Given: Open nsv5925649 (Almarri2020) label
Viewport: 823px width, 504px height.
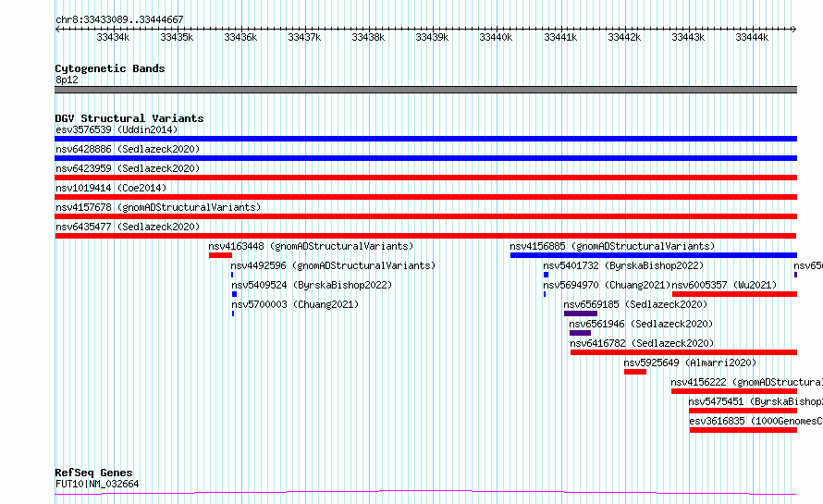Looking at the screenshot, I should point(690,363).
